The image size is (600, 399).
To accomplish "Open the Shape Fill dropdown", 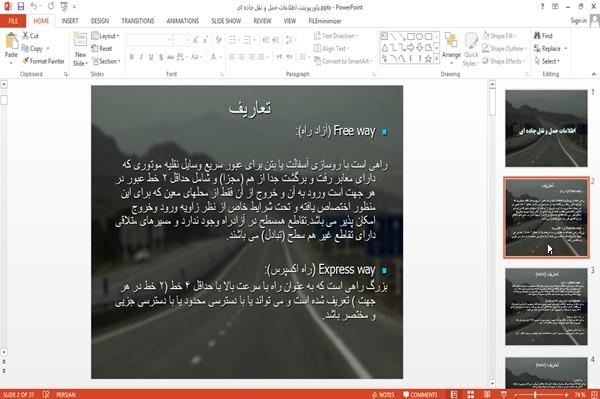I will pyautogui.click(x=499, y=36).
